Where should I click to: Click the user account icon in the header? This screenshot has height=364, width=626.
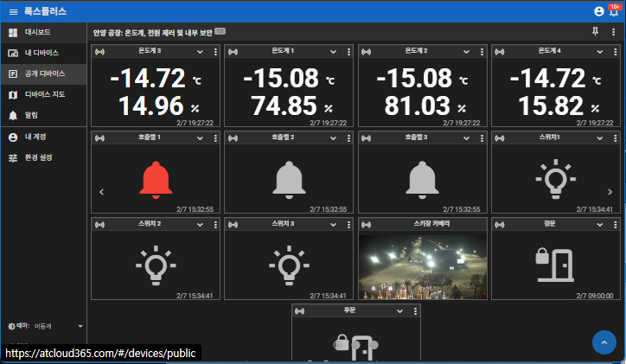599,12
